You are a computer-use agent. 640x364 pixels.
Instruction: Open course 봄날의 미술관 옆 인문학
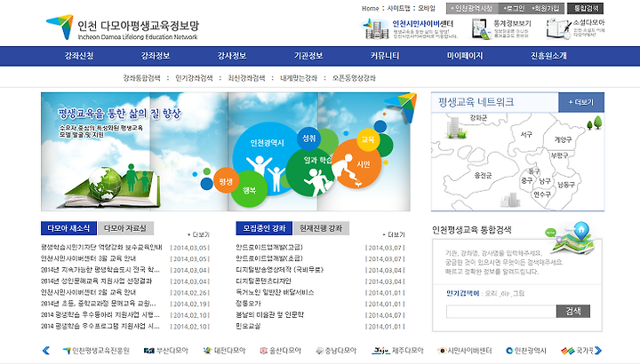point(270,315)
